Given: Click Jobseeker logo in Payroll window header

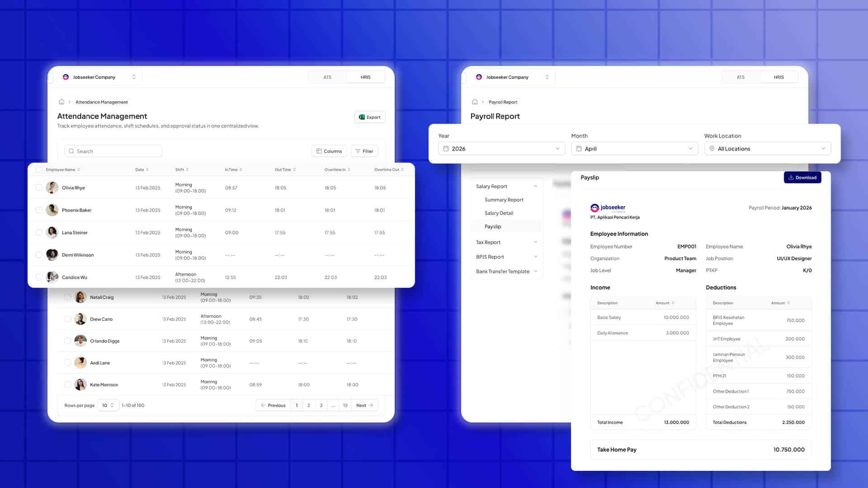Looking at the screenshot, I should pyautogui.click(x=479, y=77).
